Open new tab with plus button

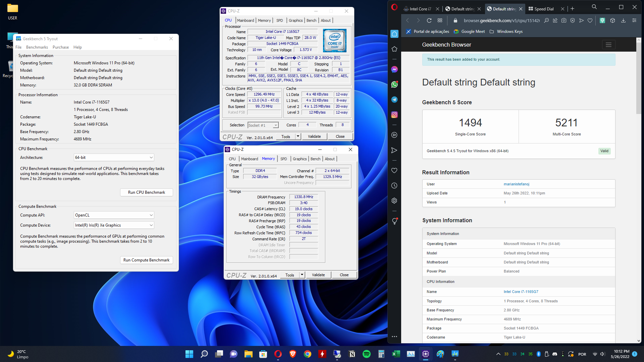(x=573, y=9)
